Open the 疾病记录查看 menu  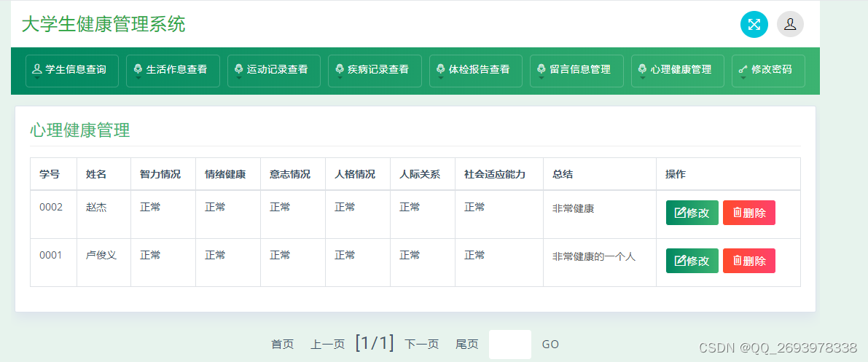click(x=375, y=71)
